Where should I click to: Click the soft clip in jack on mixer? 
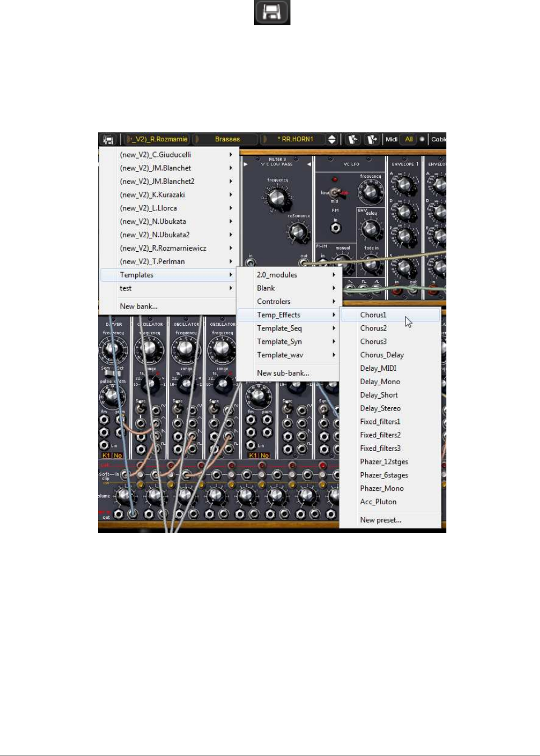pos(124,475)
